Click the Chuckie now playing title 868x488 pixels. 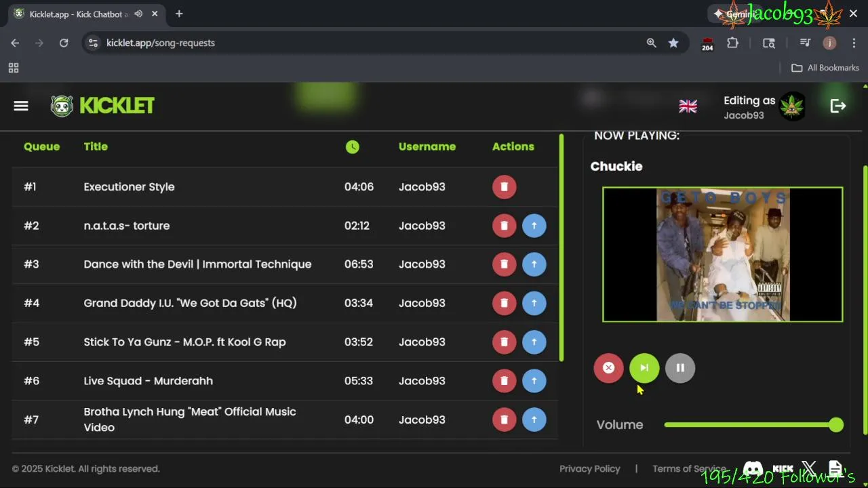click(x=616, y=166)
